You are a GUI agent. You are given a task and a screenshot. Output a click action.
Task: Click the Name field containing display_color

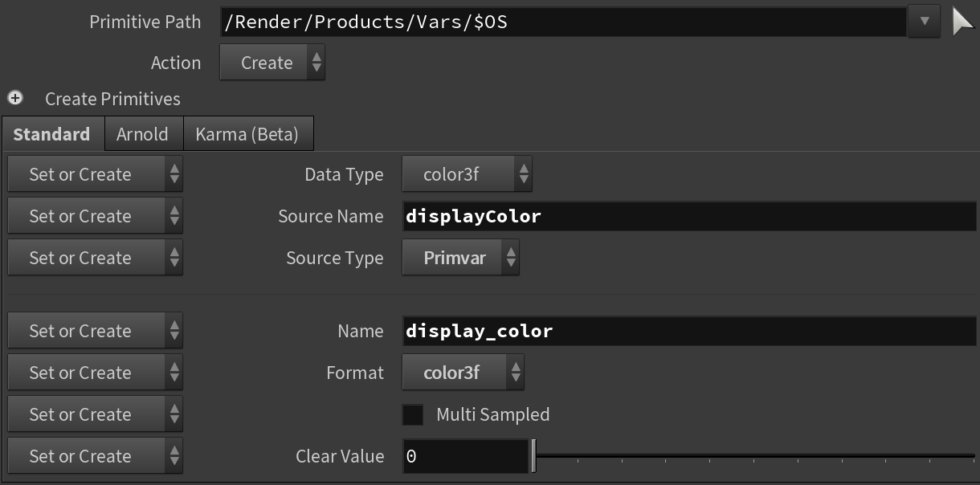689,331
